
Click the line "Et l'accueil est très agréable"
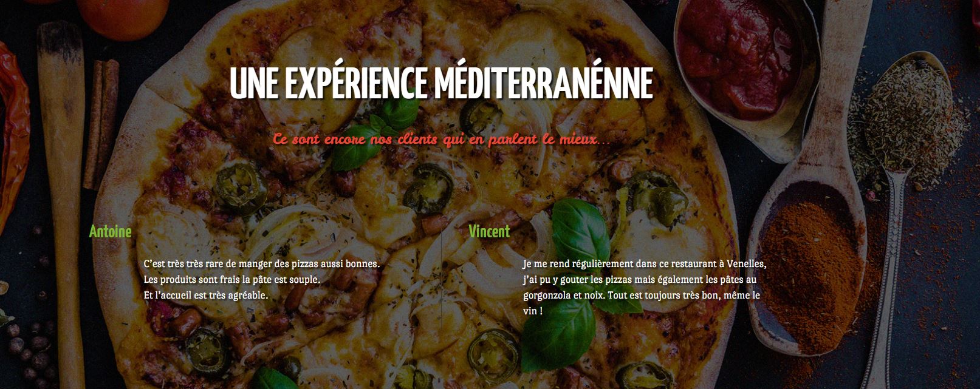click(206, 296)
